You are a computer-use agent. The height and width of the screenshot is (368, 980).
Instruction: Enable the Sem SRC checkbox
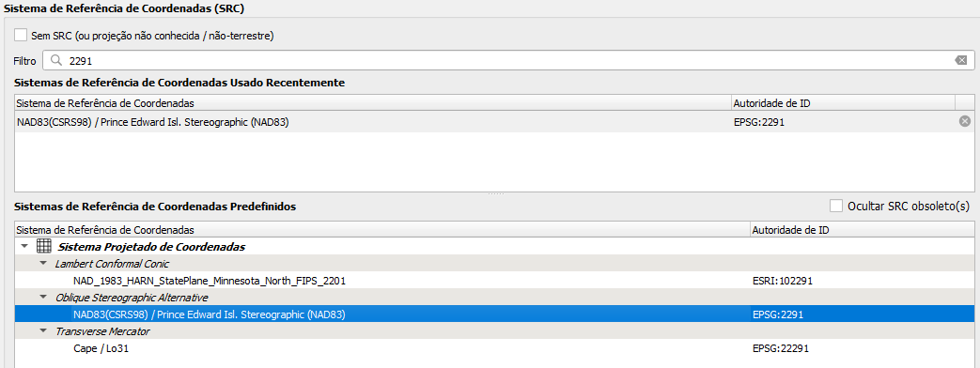[21, 35]
